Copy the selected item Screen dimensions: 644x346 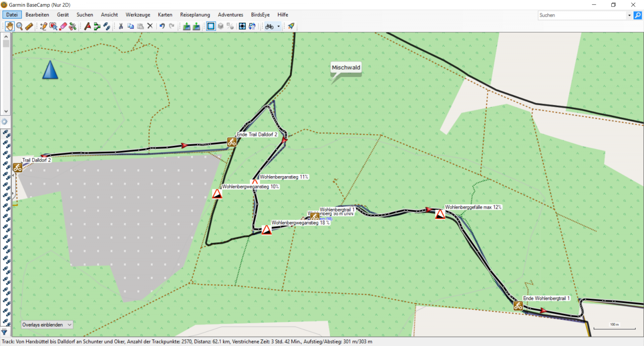click(x=130, y=26)
